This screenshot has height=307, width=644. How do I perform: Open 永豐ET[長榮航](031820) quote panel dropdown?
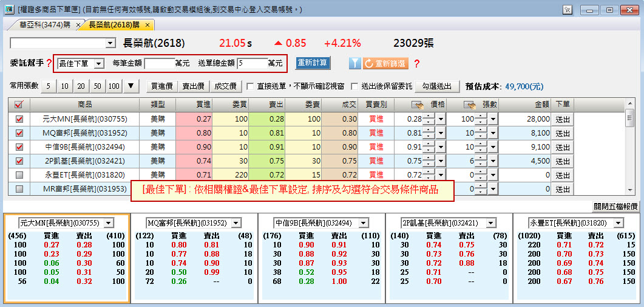pos(618,222)
